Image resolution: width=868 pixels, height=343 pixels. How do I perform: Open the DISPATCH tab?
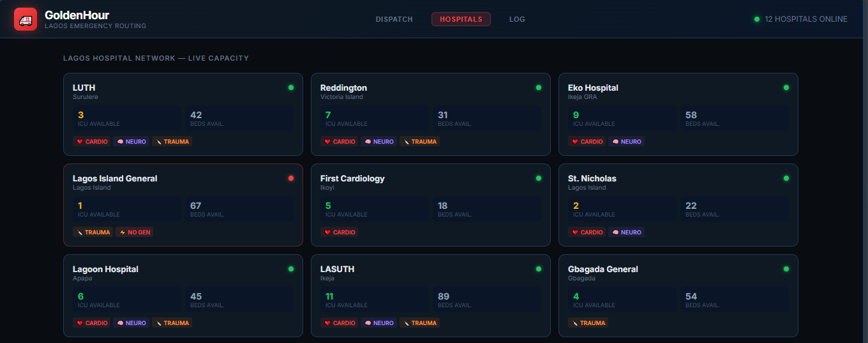(394, 19)
